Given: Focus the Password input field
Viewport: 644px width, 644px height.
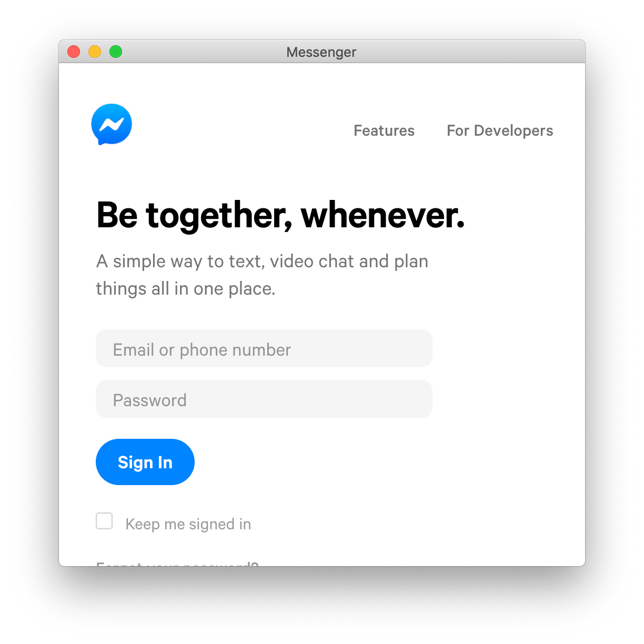Looking at the screenshot, I should tap(264, 399).
